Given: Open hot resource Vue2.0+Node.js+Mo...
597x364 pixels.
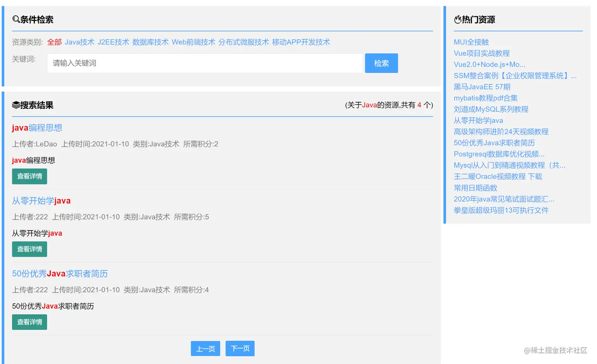Looking at the screenshot, I should click(490, 64).
